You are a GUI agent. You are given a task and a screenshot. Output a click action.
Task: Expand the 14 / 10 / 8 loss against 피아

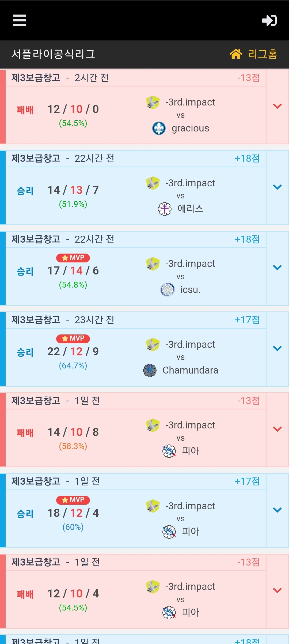277,429
